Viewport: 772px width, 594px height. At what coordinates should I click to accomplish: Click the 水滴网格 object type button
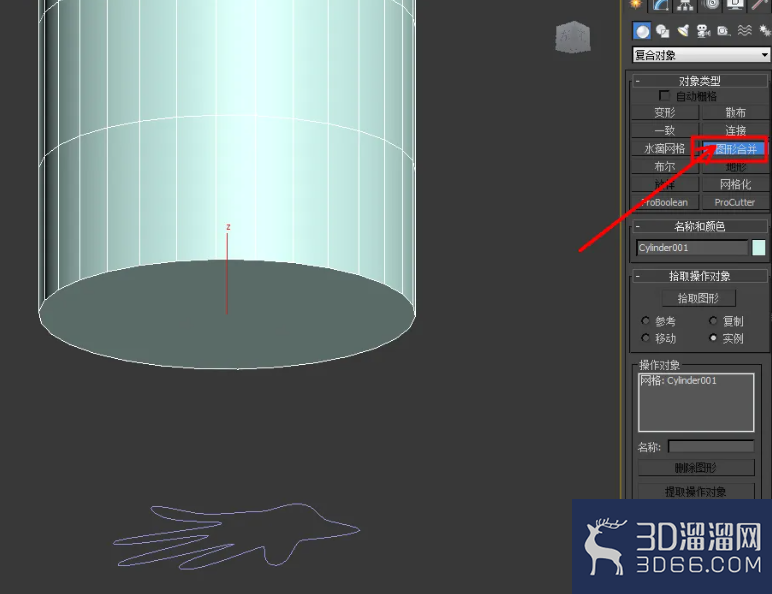(665, 148)
